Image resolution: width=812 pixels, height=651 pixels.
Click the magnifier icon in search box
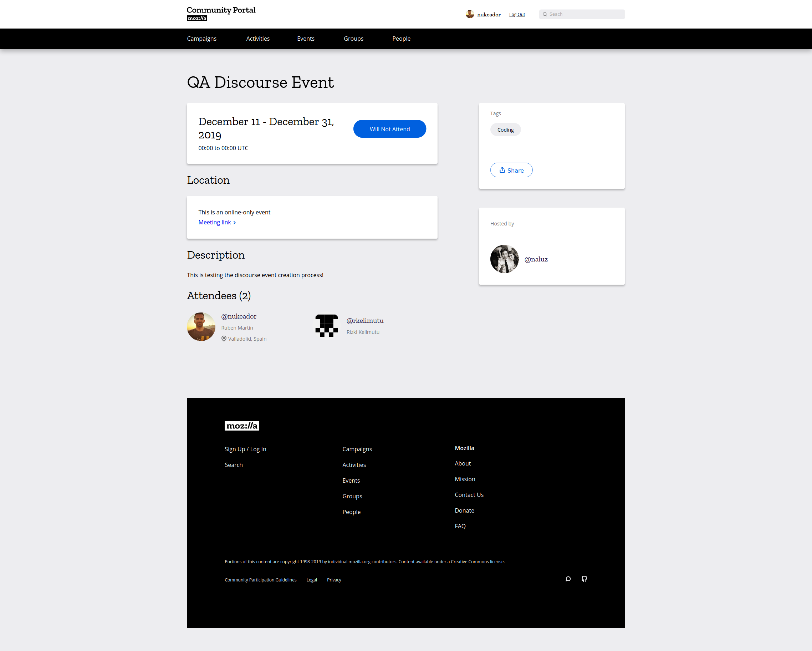point(545,14)
